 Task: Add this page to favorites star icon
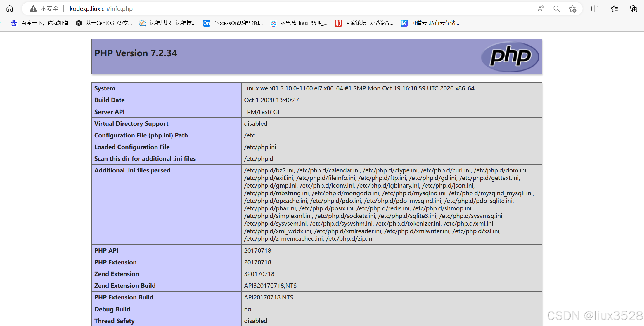pyautogui.click(x=572, y=9)
